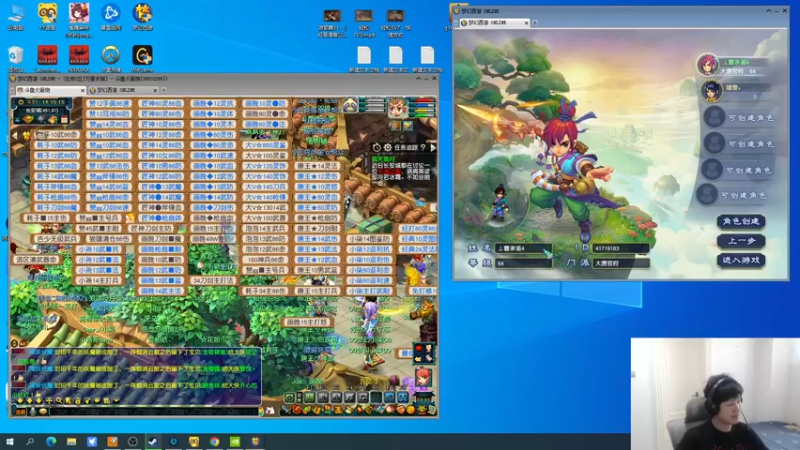Open the task tracker help question mark
The height and width of the screenshot is (450, 800).
pyautogui.click(x=423, y=147)
